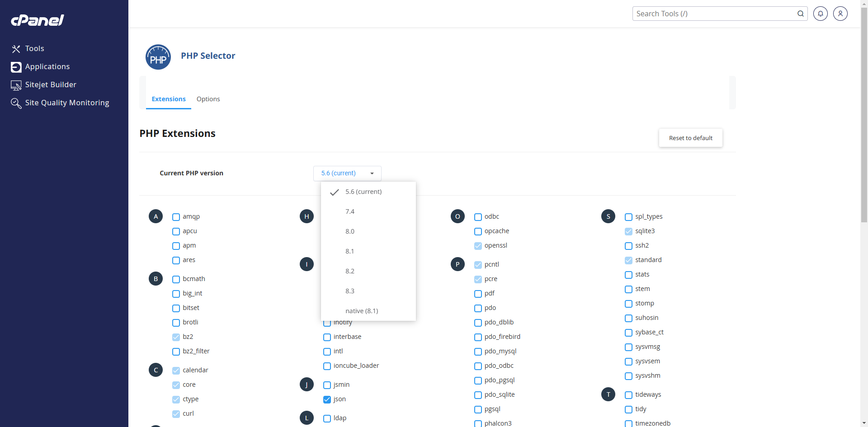This screenshot has height=427, width=868.
Task: Toggle the stats extension checkbox
Action: pyautogui.click(x=629, y=275)
